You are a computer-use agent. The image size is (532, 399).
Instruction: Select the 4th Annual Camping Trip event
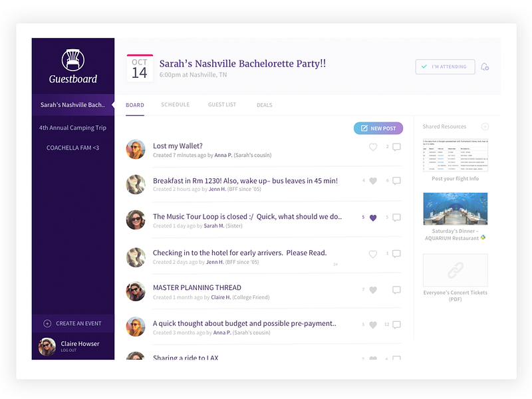coord(72,128)
